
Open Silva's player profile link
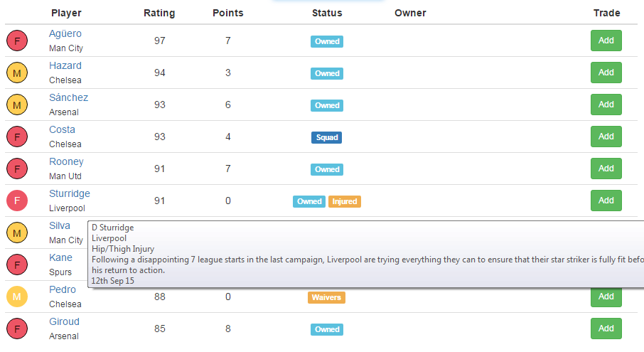point(60,226)
